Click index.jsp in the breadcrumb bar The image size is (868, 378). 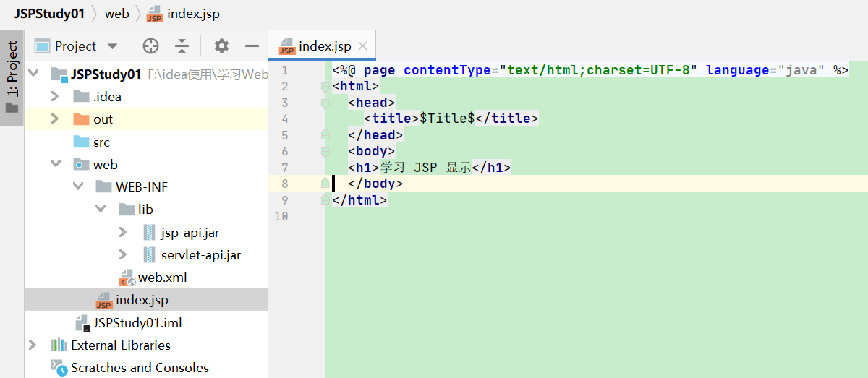coord(193,14)
